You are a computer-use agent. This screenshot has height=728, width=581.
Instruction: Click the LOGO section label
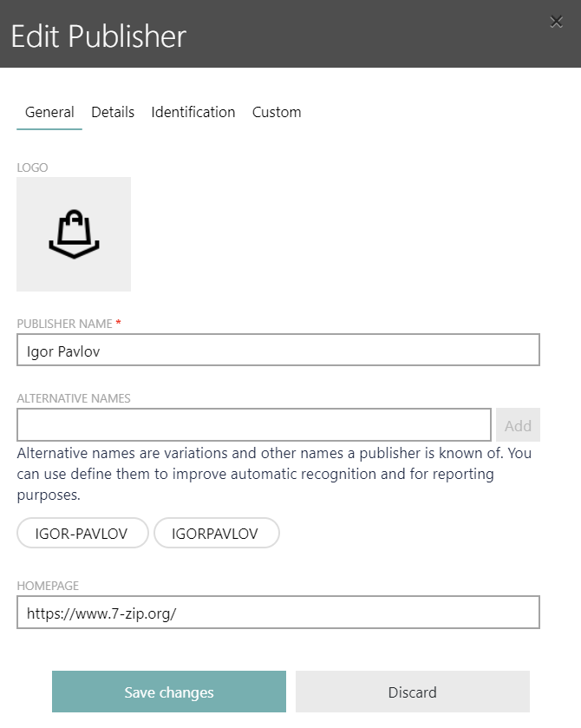tap(32, 167)
